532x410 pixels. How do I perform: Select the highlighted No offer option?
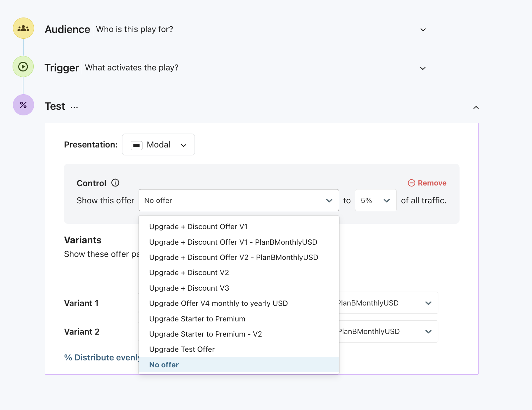[239, 365]
